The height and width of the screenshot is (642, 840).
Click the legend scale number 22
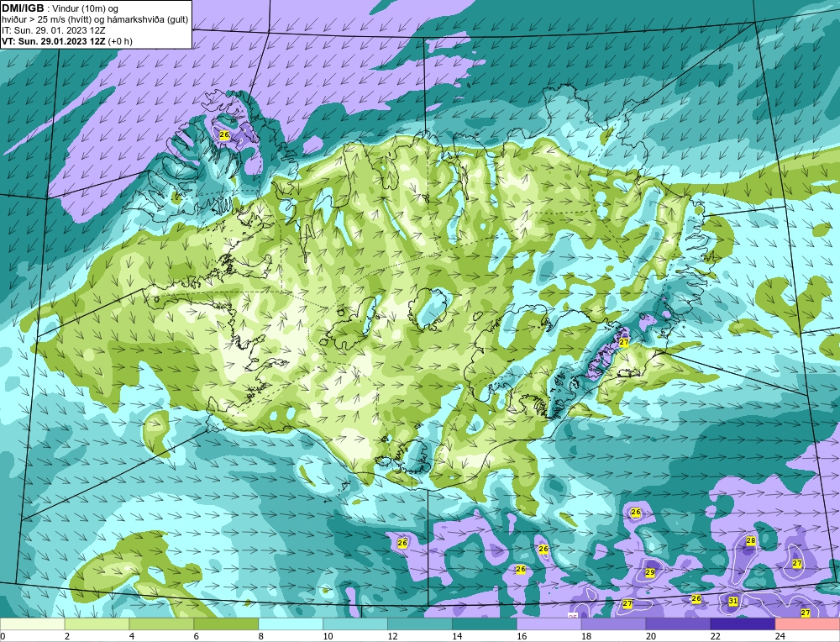pos(715,636)
